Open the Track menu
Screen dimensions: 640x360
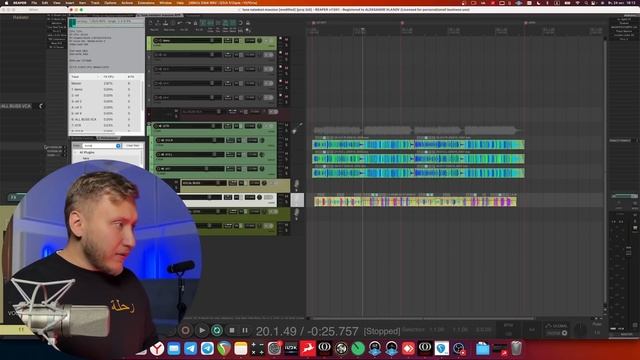(95, 2)
